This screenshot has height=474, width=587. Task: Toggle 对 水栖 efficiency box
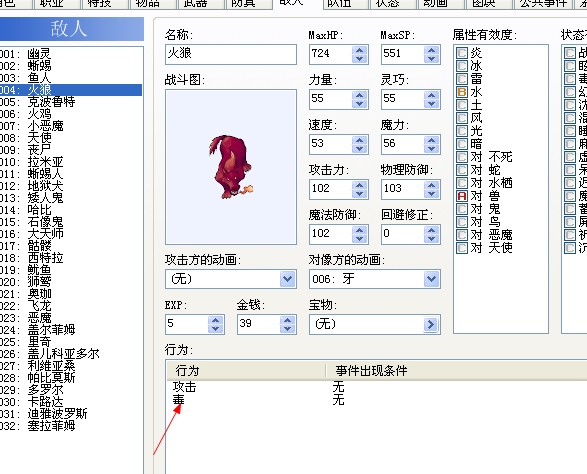(462, 183)
